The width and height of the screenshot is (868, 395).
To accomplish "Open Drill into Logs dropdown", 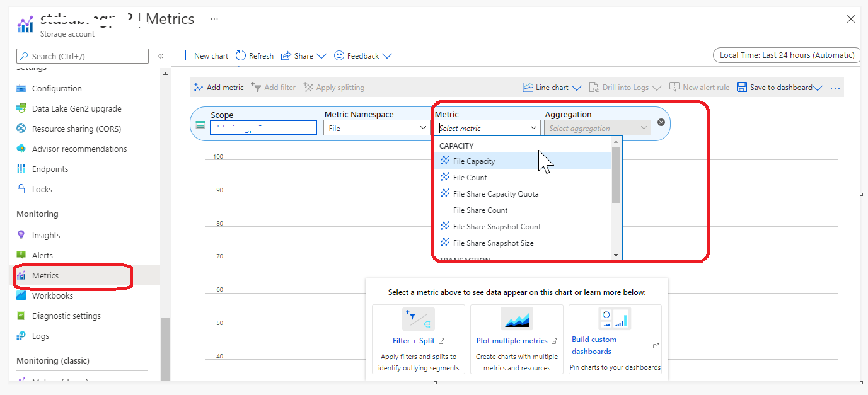I will [625, 88].
